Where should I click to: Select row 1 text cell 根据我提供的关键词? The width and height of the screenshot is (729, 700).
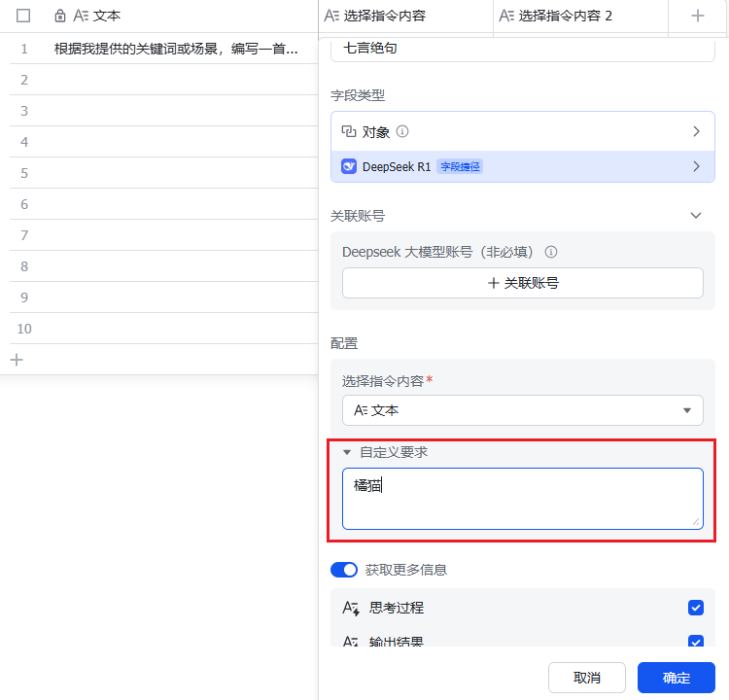click(x=176, y=49)
